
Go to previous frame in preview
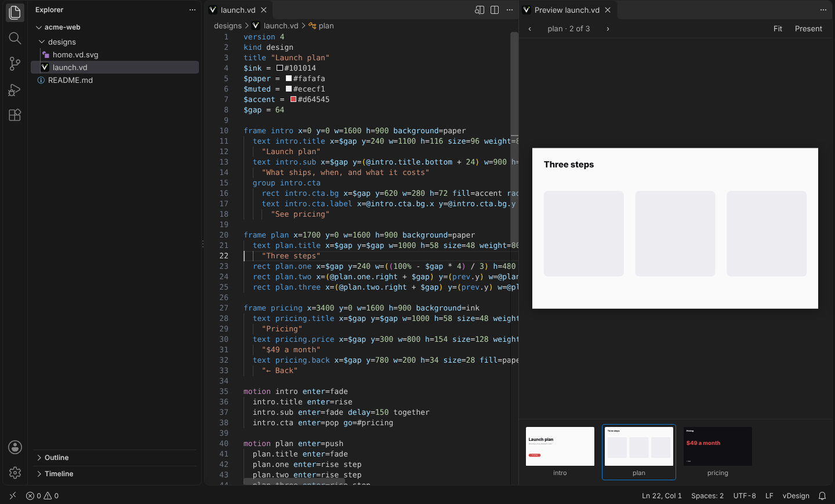529,29
